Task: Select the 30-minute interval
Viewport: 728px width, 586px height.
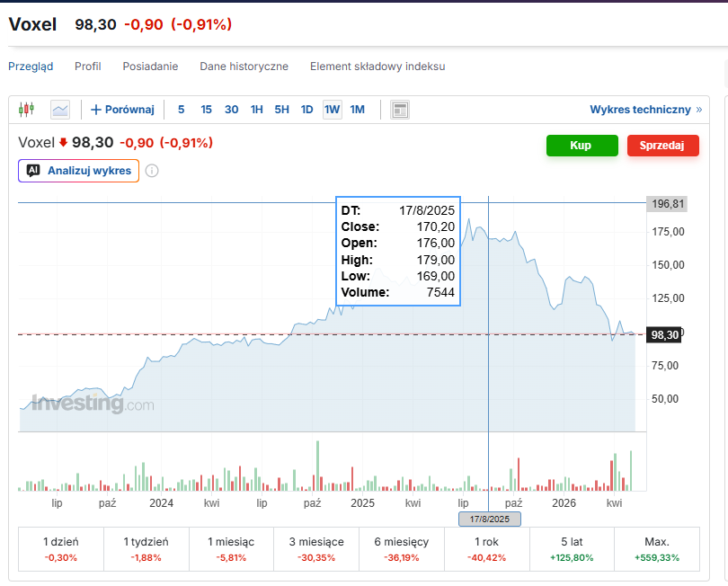Action: tap(231, 110)
